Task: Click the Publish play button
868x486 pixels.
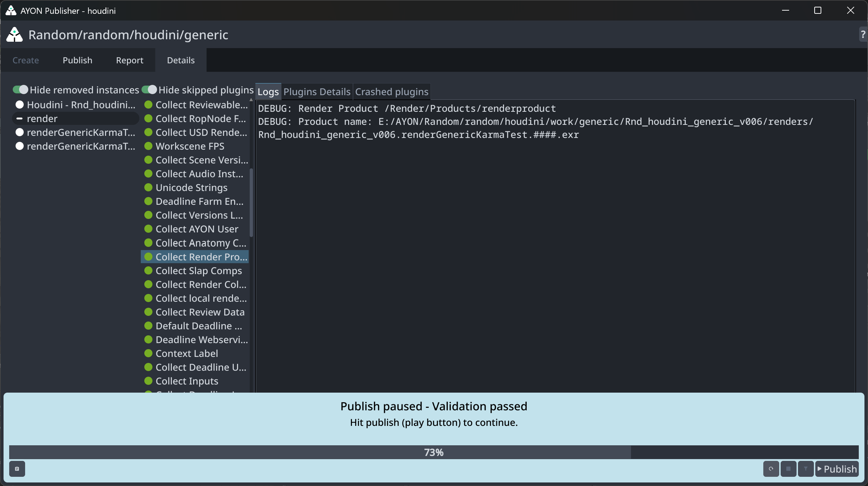Action: 837,469
